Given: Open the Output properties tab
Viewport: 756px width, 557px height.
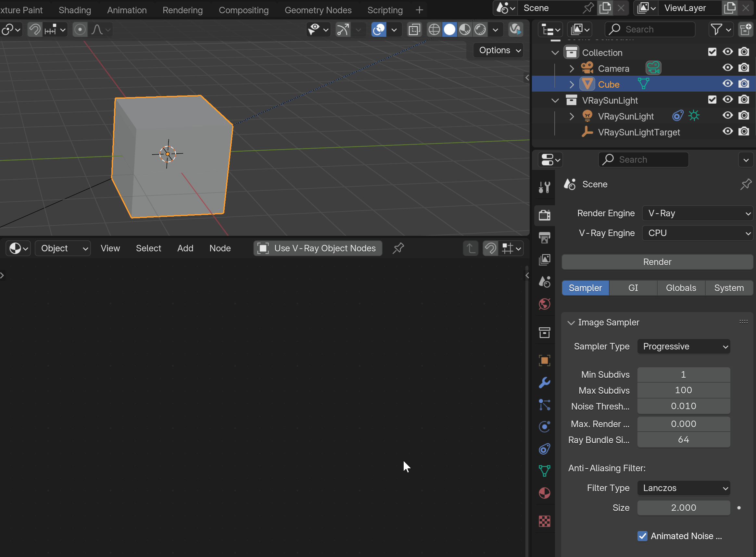Looking at the screenshot, I should tap(544, 237).
